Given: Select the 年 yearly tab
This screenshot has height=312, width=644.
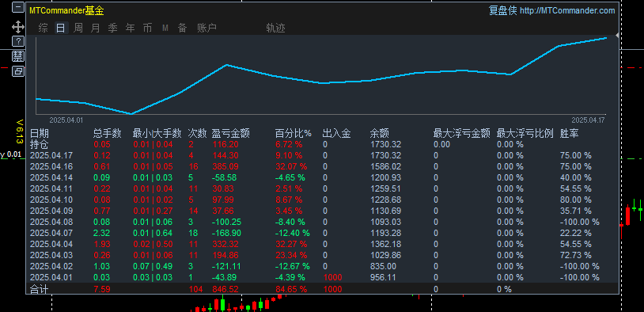Looking at the screenshot, I should (131, 28).
